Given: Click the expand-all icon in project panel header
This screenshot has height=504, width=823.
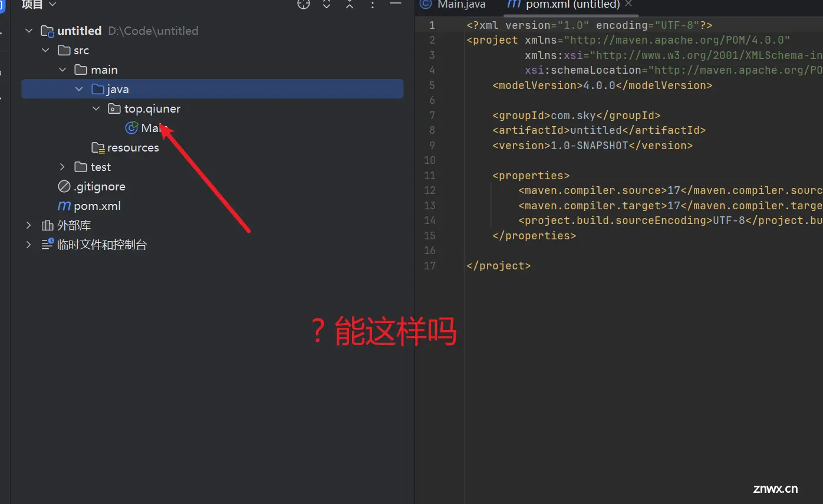Looking at the screenshot, I should pyautogui.click(x=327, y=5).
